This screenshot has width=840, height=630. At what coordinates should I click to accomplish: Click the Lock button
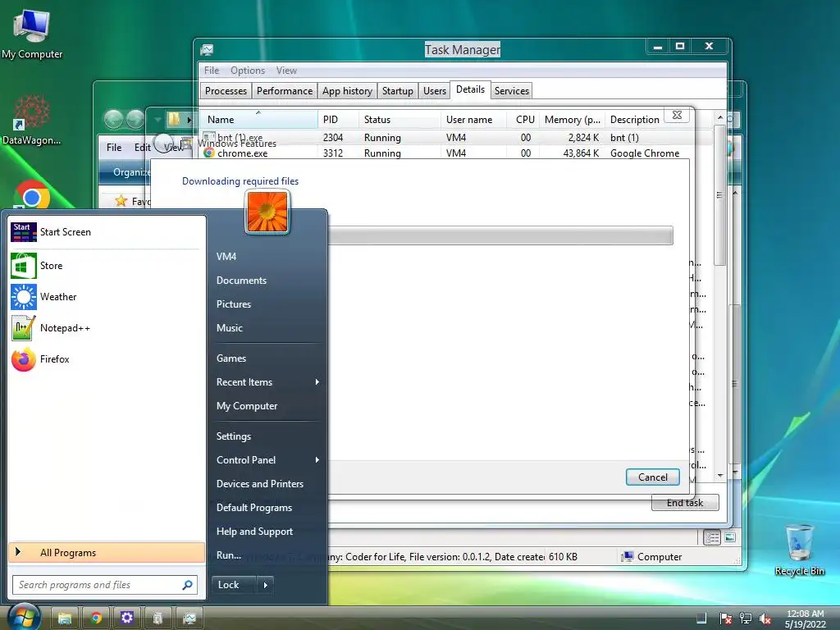pos(235,585)
